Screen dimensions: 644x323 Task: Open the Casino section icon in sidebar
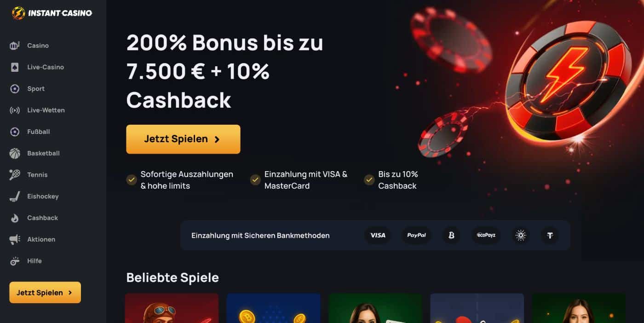[15, 46]
